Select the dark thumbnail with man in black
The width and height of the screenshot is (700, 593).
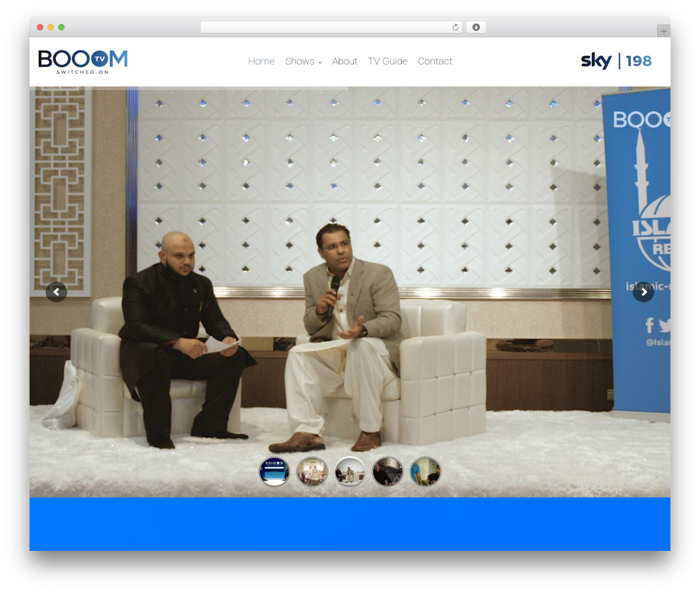pyautogui.click(x=388, y=472)
